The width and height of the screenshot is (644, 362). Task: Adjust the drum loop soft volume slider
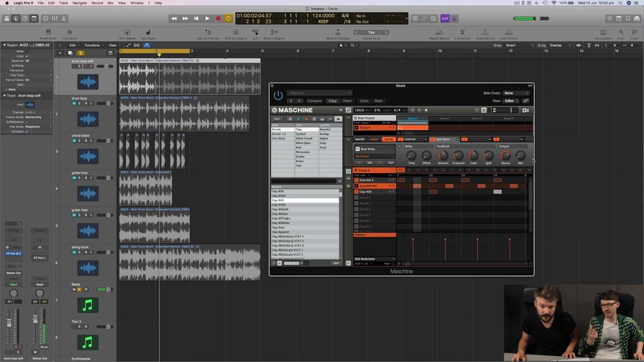tap(105, 66)
